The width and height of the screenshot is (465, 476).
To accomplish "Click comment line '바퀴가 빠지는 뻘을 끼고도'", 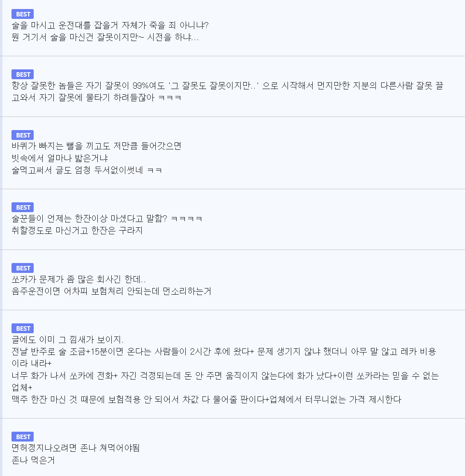I will pyautogui.click(x=97, y=146).
